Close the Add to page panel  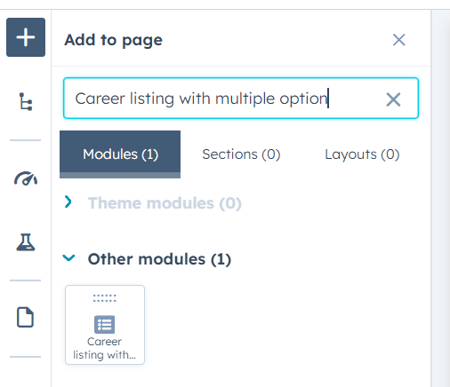coord(399,40)
